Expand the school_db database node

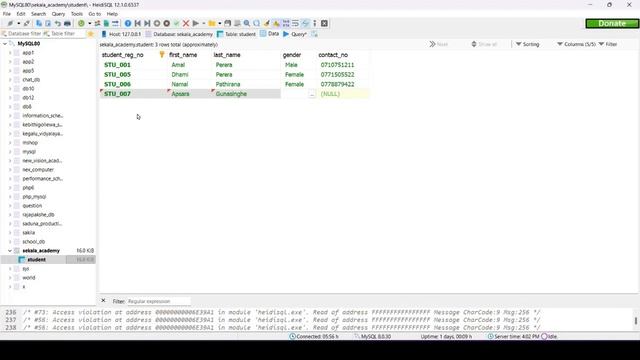click(x=10, y=242)
